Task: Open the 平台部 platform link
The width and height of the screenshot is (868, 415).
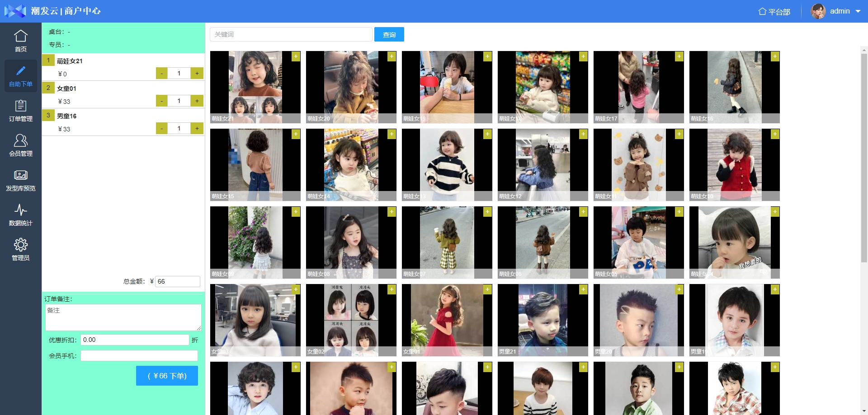Action: point(774,12)
